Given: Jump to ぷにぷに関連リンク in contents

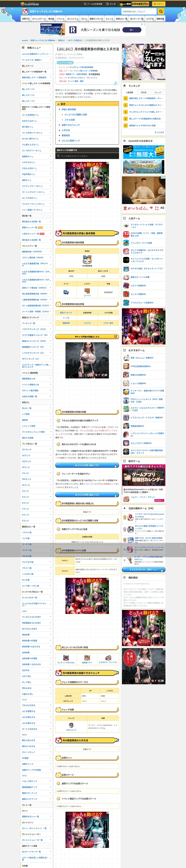Looking at the screenshot, I should coord(71,140).
